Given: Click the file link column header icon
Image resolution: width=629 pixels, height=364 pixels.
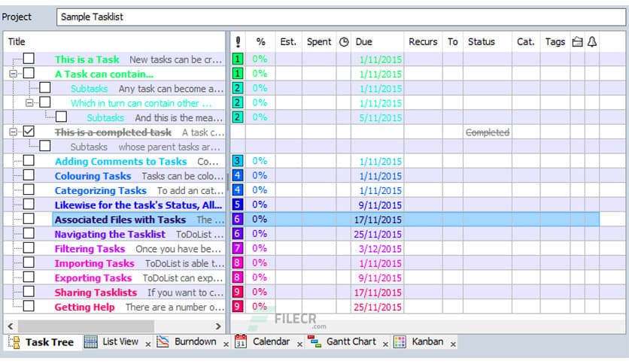Looking at the screenshot, I should [x=577, y=42].
